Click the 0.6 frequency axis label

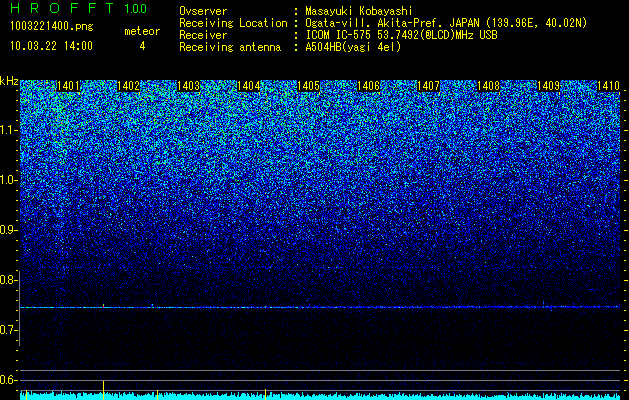click(x=8, y=380)
